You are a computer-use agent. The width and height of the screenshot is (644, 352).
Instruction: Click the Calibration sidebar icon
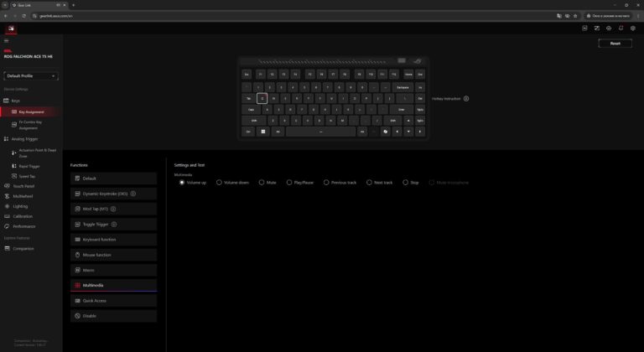click(x=7, y=216)
